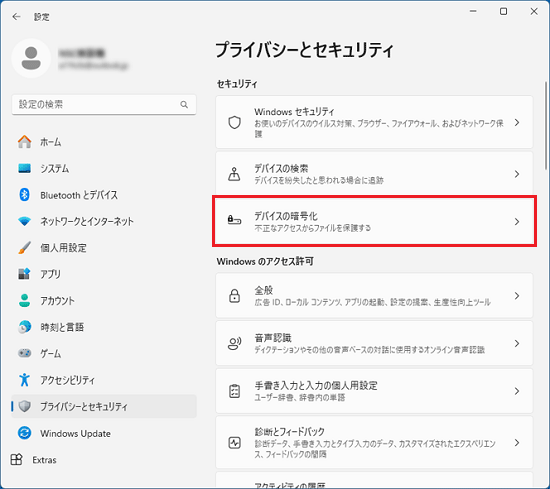Open the 音声認識 title text
Viewport: 550px width, 489px height.
pos(273,338)
